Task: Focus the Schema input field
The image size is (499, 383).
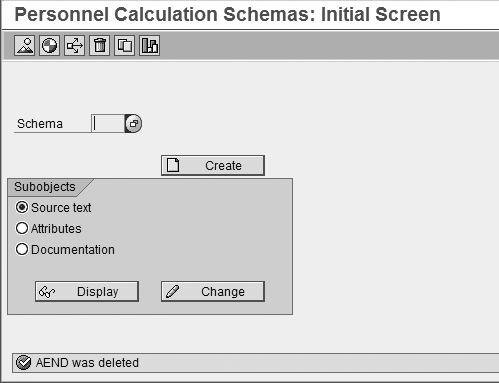Action: click(x=108, y=124)
